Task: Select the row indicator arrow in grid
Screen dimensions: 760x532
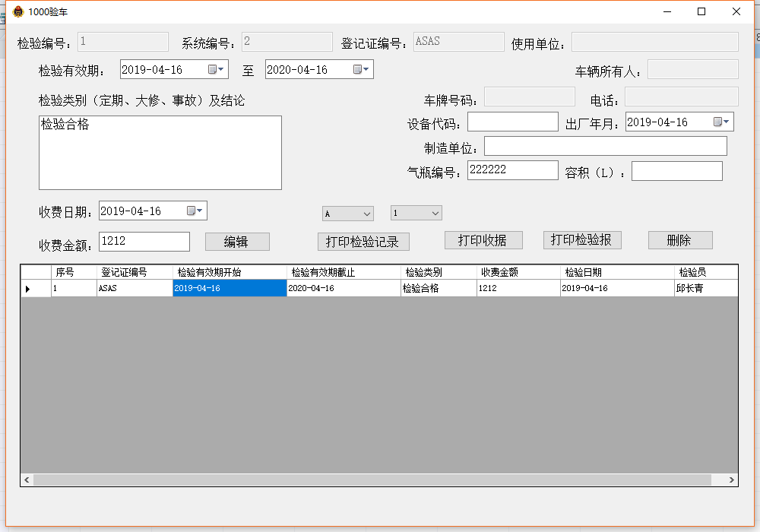Action: pos(29,289)
